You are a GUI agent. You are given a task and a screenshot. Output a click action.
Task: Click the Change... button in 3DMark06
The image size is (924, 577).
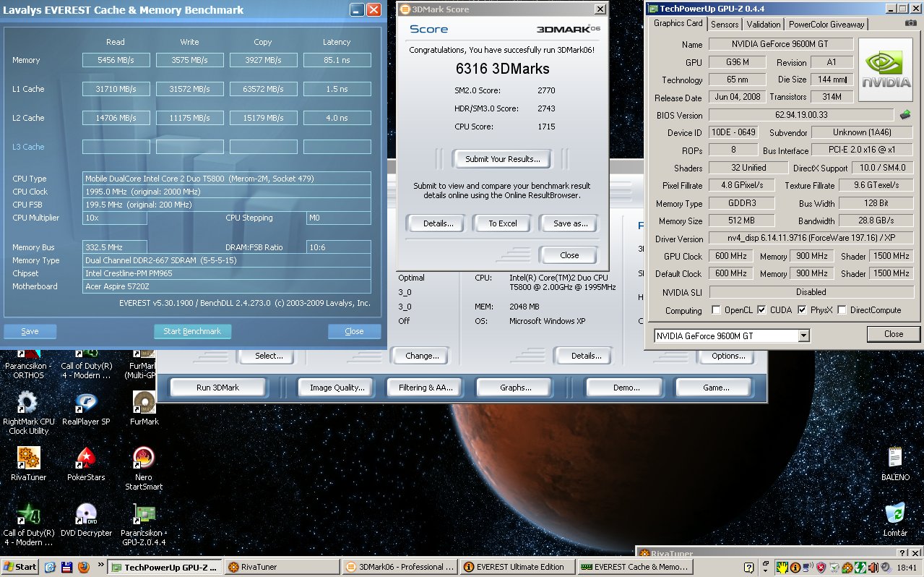pos(422,356)
